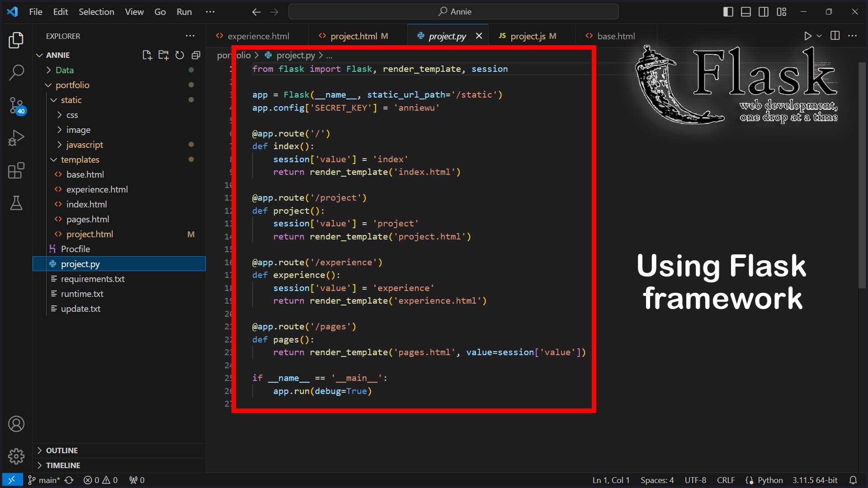Image resolution: width=868 pixels, height=488 pixels.
Task: Open Run and Debug view
Action: click(x=16, y=138)
